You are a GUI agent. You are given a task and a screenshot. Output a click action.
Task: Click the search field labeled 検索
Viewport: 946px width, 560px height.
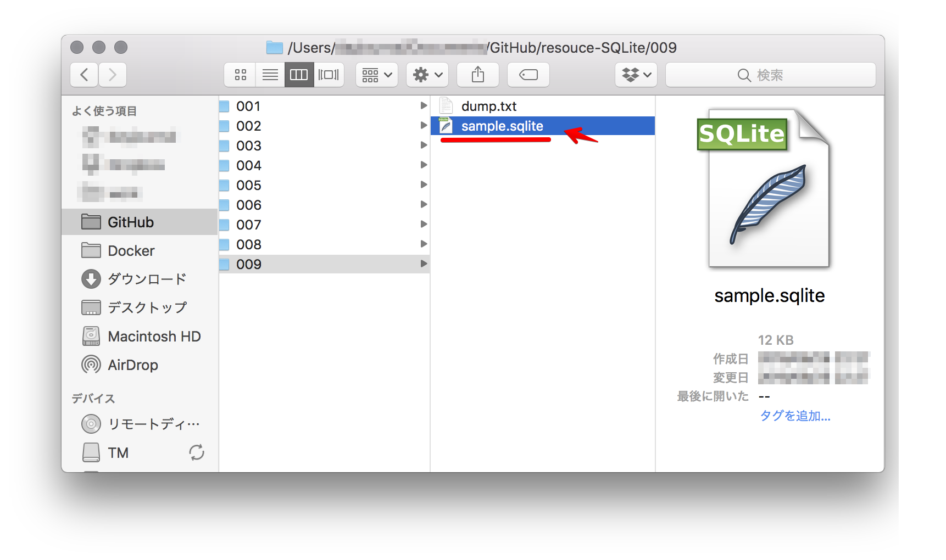[x=770, y=75]
